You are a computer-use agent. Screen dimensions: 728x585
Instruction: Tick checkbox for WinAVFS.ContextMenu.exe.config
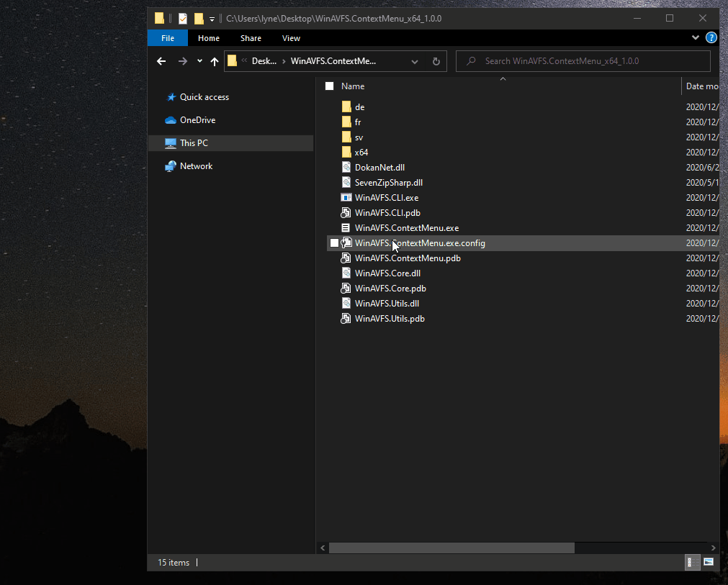[x=334, y=243]
